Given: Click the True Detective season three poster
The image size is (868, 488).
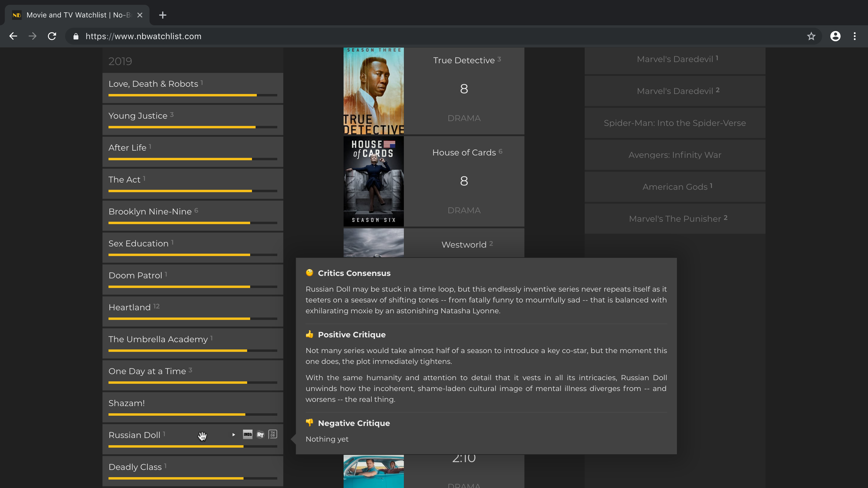Looking at the screenshot, I should click(373, 91).
